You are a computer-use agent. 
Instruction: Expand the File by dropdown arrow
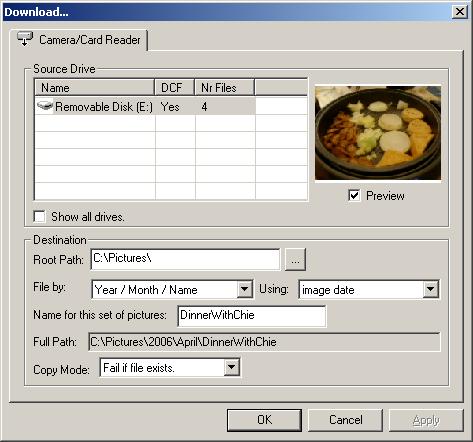click(x=245, y=289)
